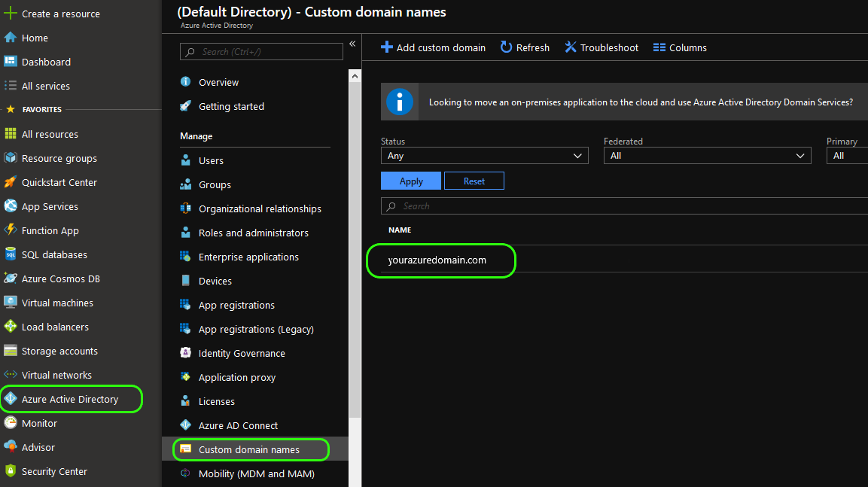Viewport: 868px width, 487px height.
Task: Select Custom domain names menu item
Action: (x=255, y=449)
